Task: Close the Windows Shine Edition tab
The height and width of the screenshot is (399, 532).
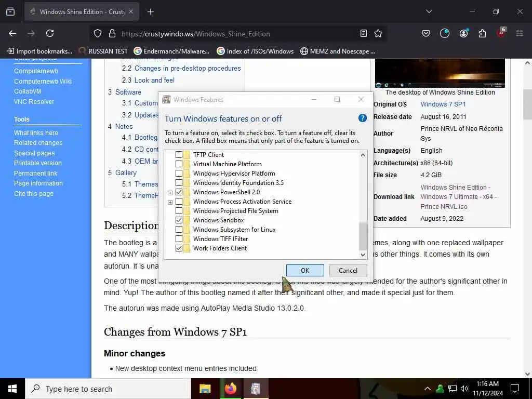Action: coord(131,11)
